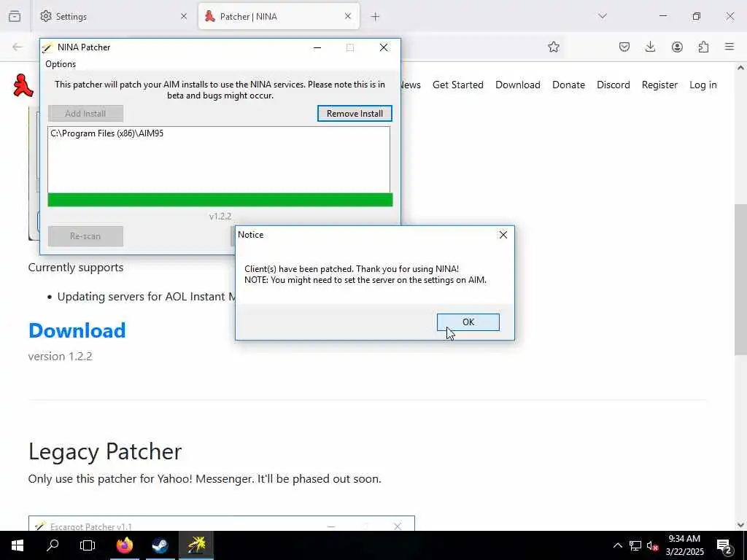Image resolution: width=747 pixels, height=560 pixels.
Task: Click Remove Install in NINA Patcher
Action: pyautogui.click(x=355, y=113)
